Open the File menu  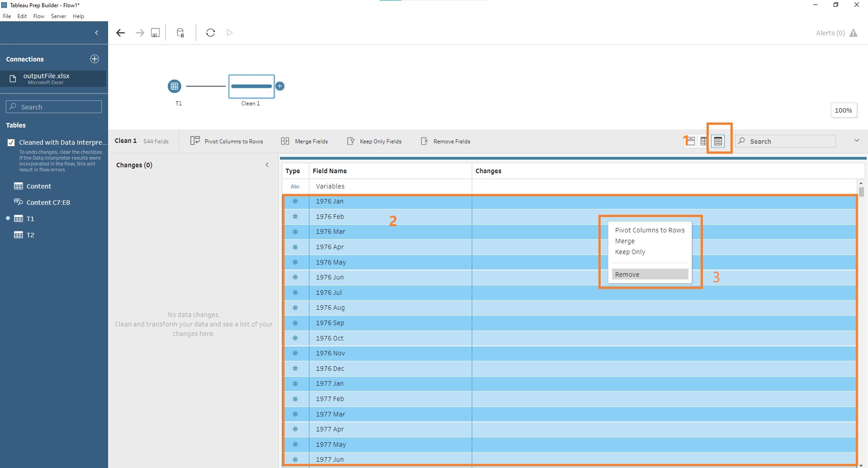click(x=7, y=16)
